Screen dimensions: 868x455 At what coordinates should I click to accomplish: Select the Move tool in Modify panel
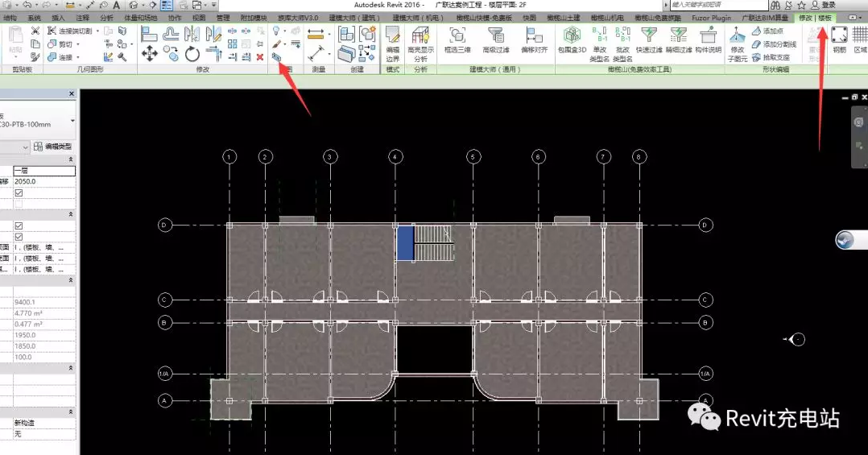(x=150, y=53)
